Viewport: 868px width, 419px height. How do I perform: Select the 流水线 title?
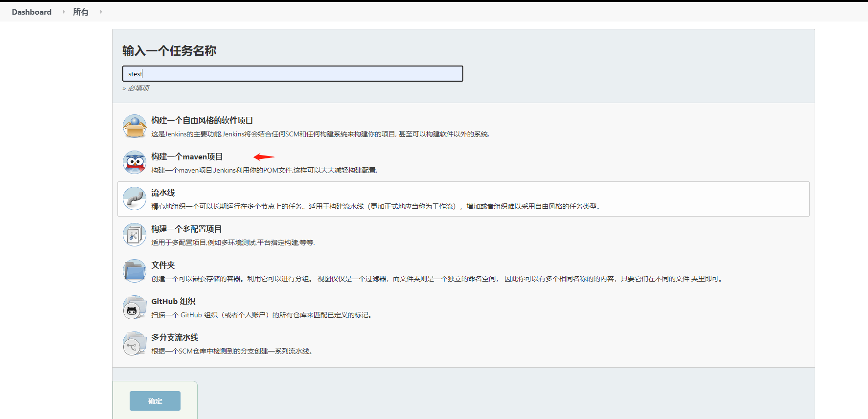coord(163,193)
